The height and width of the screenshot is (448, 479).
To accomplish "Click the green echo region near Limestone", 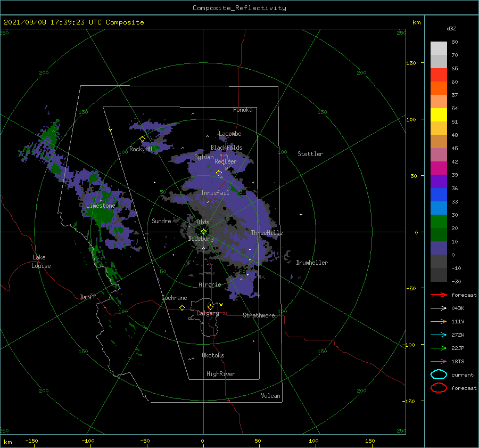I will pos(103,216).
